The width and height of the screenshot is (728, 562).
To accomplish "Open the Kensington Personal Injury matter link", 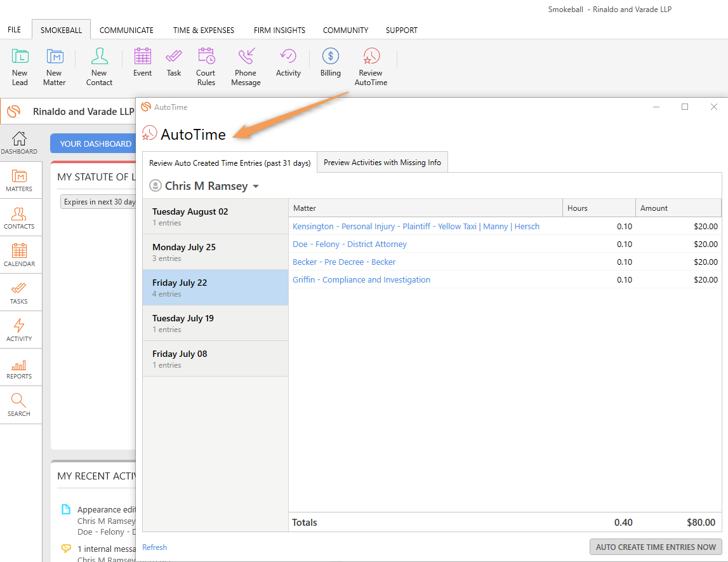I will 416,226.
